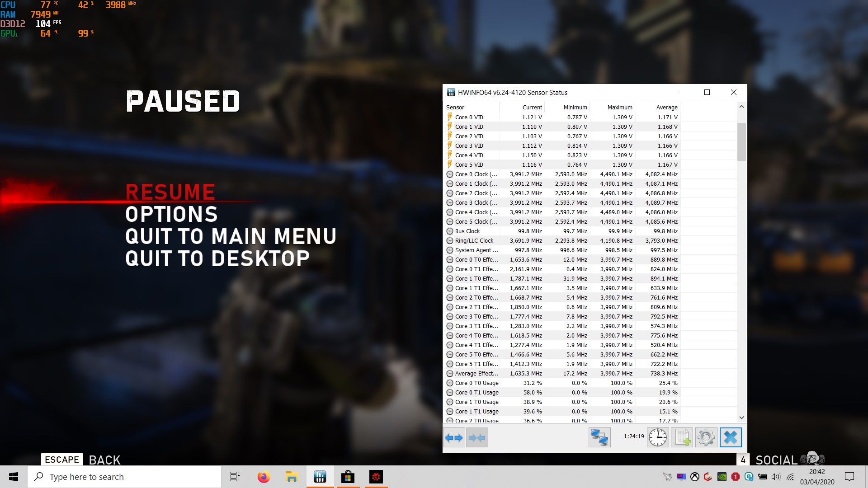The image size is (868, 488).
Task: Click the Current column header
Action: [x=522, y=107]
